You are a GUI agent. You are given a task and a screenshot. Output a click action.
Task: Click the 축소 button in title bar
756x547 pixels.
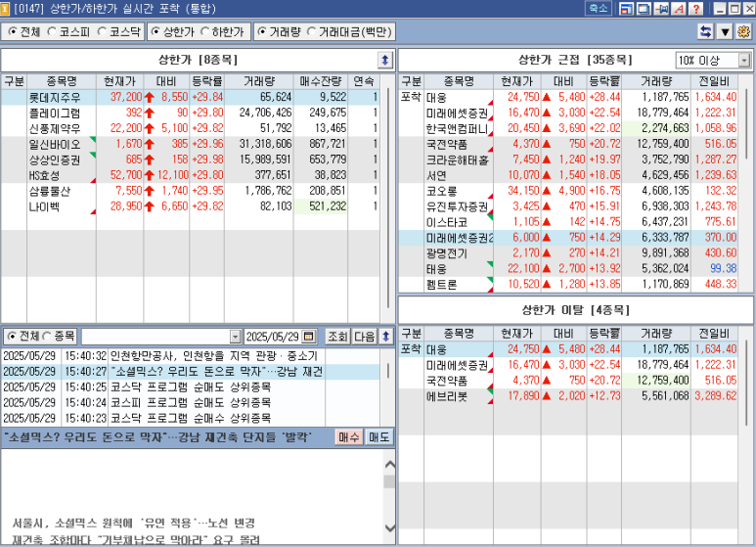point(598,8)
